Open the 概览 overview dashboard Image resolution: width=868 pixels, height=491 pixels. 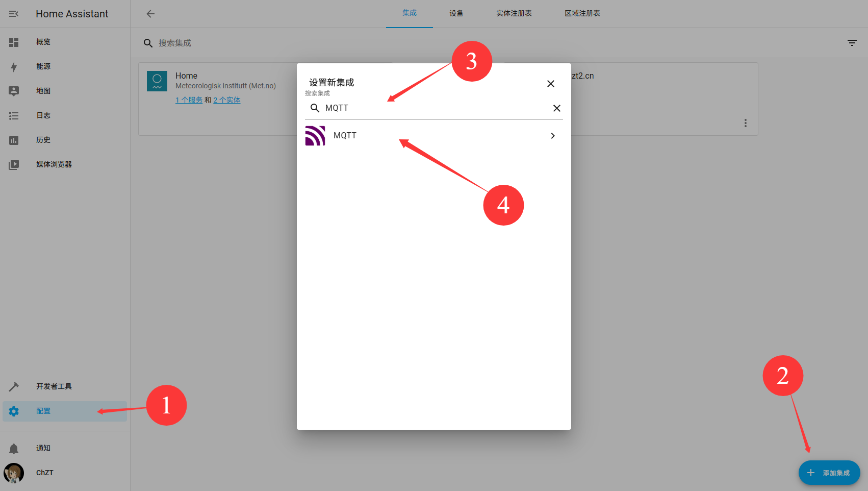[x=43, y=42]
